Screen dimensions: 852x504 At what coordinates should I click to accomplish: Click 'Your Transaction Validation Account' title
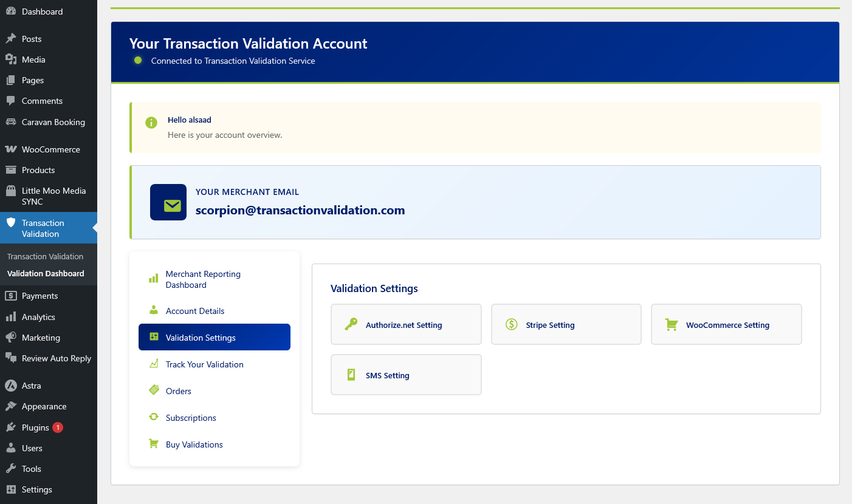(249, 44)
